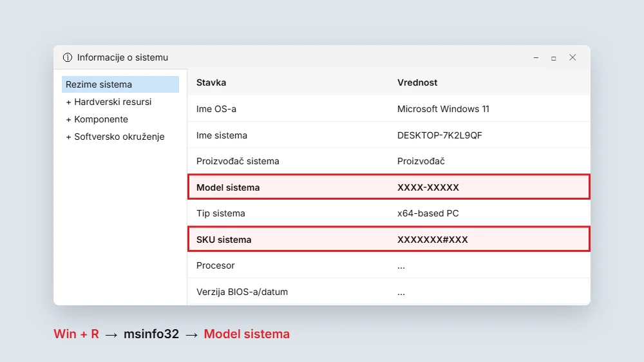
Task: Select the Ime OS-a row label
Action: [216, 109]
